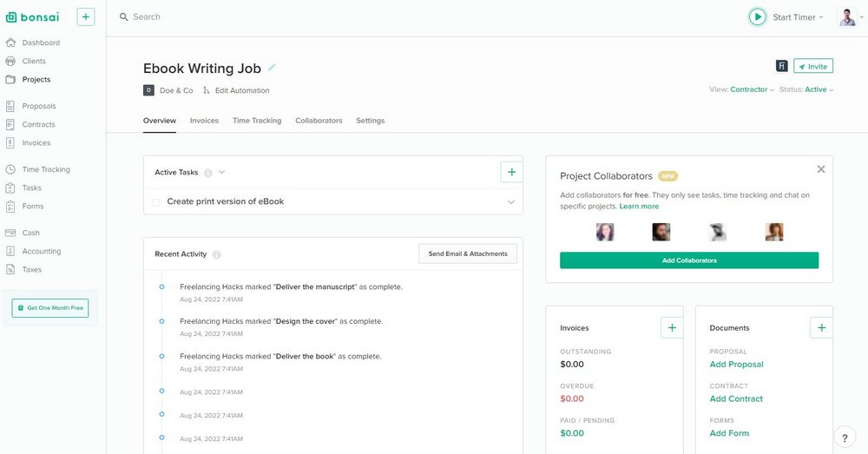
Task: Open the Start Timer dropdown
Action: point(798,17)
